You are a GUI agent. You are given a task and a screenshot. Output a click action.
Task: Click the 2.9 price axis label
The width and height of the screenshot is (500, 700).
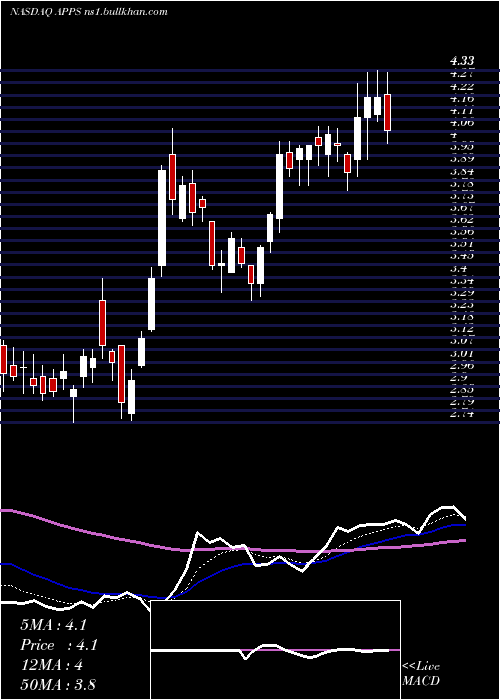(459, 379)
